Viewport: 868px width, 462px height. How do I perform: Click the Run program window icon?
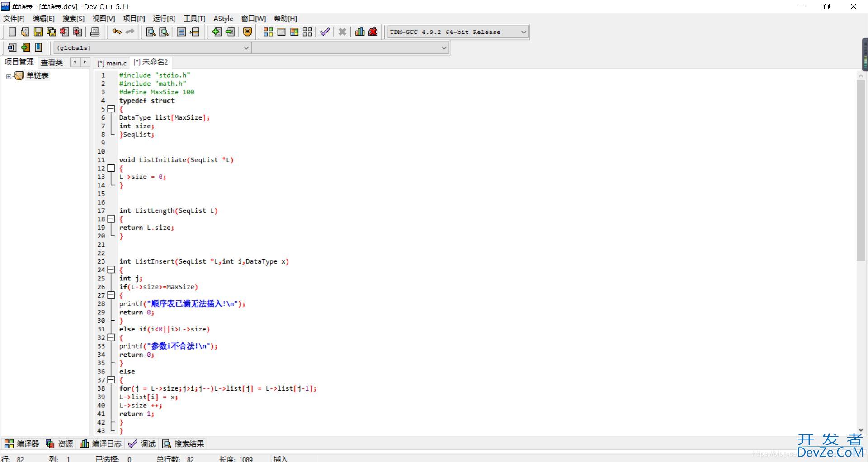281,32
